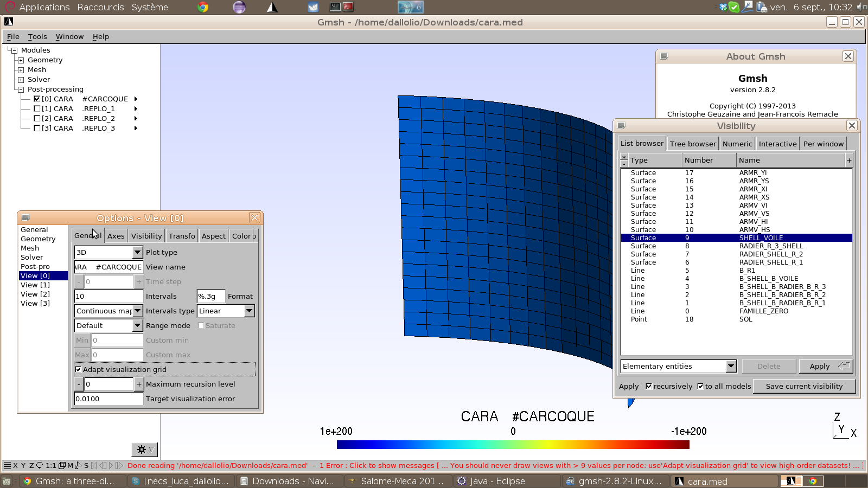
Task: Open the Linear scale dropdown
Action: pos(226,311)
